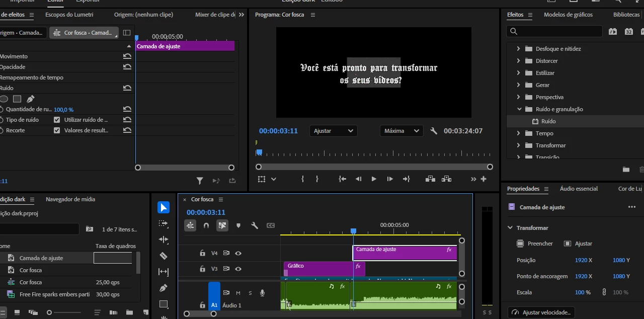644x319 pixels.
Task: Collapse the Transformar properties section
Action: (x=510, y=228)
